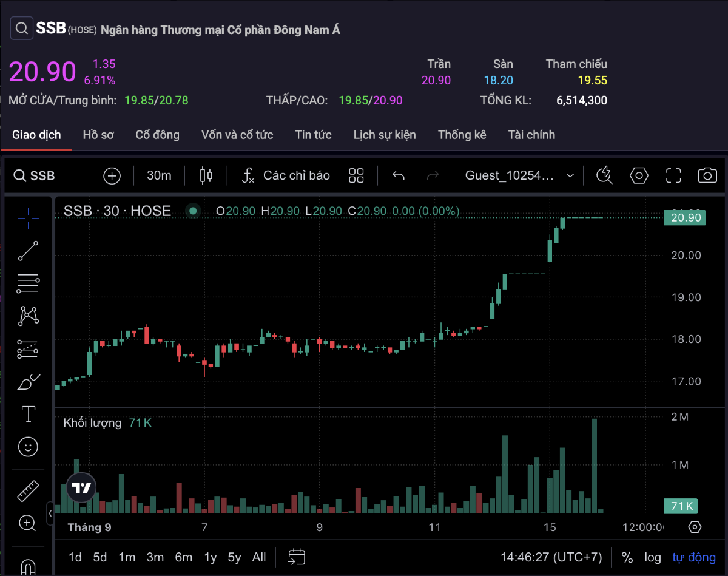728x576 pixels.
Task: Select the pattern drawing tool
Action: point(28,316)
